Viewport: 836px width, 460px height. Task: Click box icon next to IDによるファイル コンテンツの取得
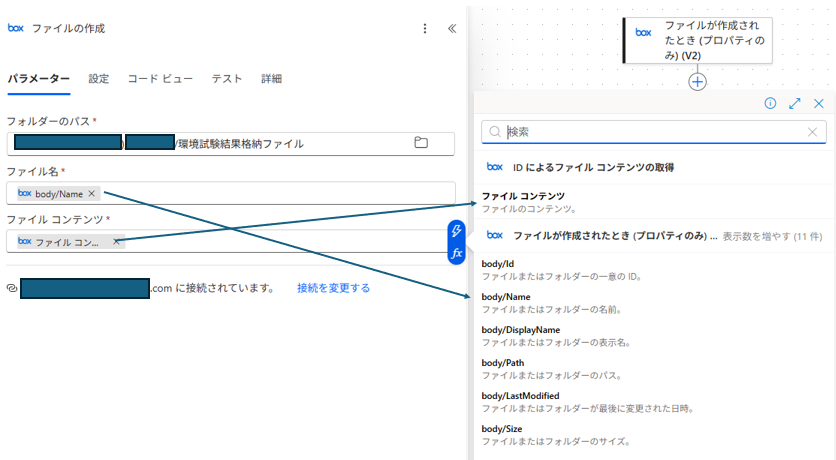click(495, 167)
